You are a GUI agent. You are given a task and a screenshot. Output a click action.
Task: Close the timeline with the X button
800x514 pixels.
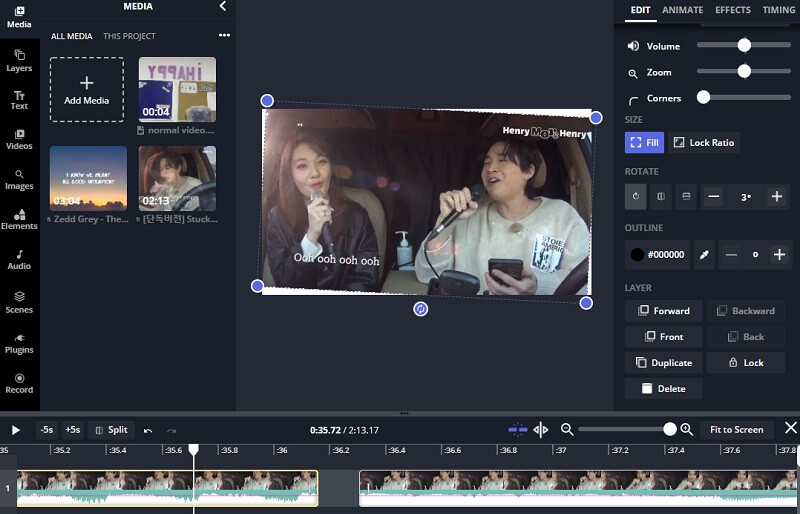pyautogui.click(x=790, y=429)
